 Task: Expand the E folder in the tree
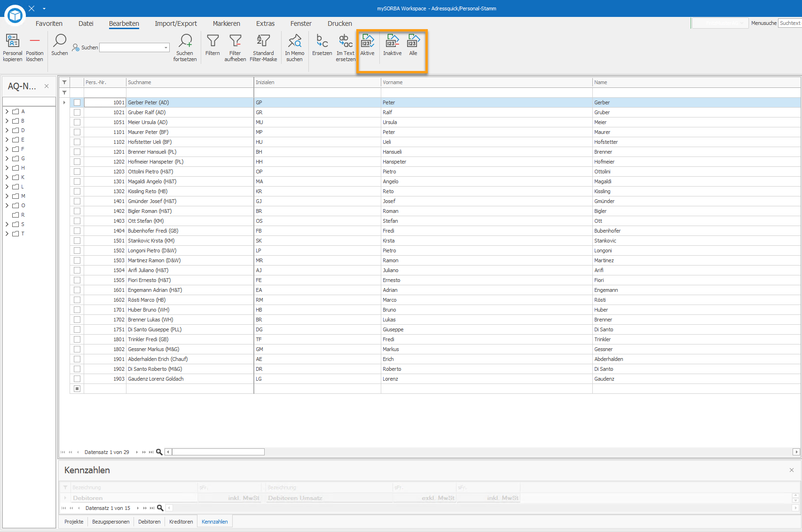tap(7, 140)
